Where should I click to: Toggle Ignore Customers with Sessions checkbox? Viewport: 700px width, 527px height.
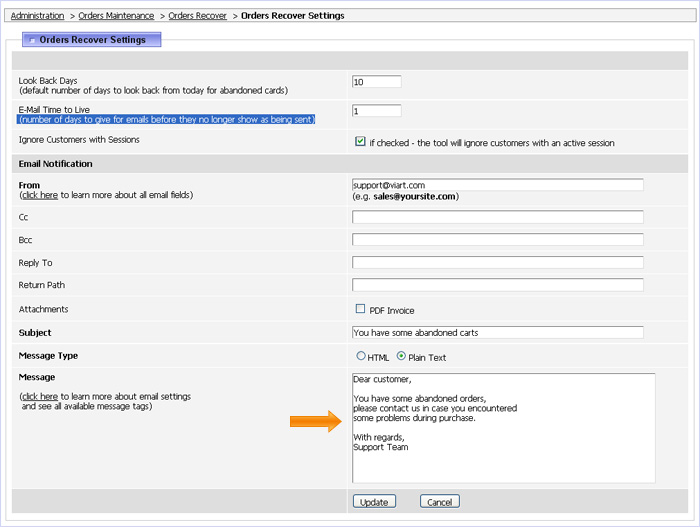[360, 142]
